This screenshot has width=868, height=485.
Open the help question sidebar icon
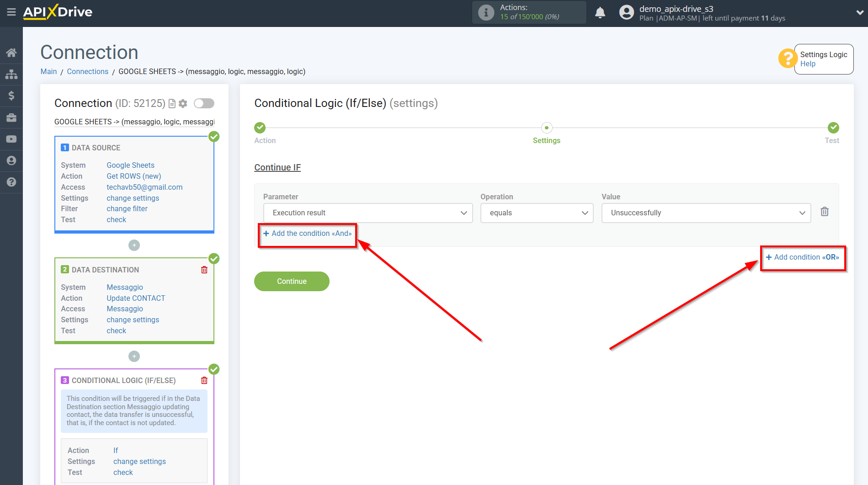[x=11, y=182]
